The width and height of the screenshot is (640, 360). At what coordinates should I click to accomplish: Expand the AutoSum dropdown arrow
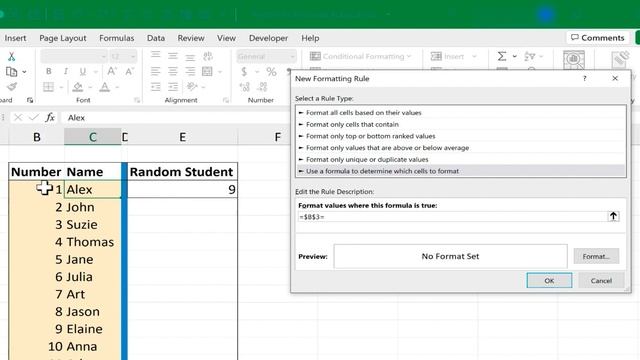click(514, 56)
